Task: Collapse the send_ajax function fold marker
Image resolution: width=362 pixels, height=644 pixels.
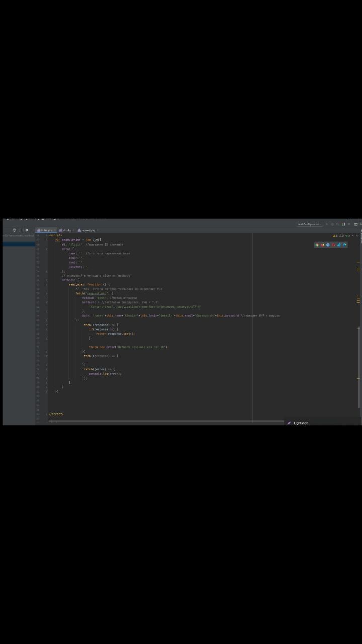Action: 47,284
